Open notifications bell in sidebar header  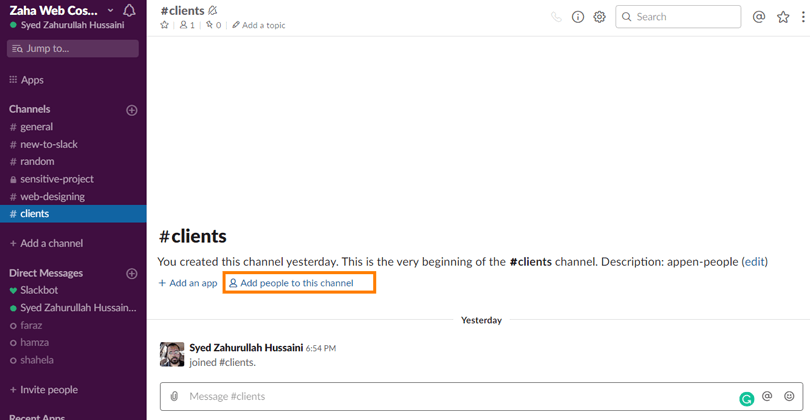click(129, 11)
